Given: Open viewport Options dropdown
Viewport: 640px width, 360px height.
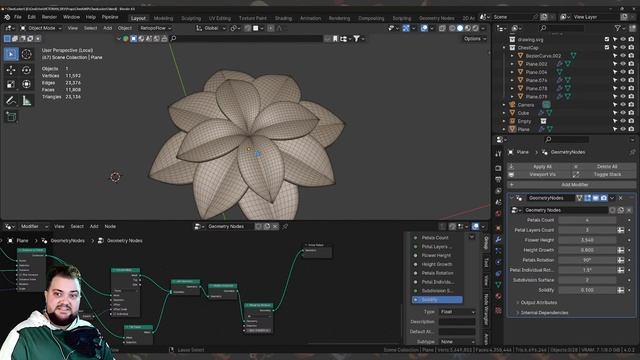Looking at the screenshot, I should coord(475,39).
